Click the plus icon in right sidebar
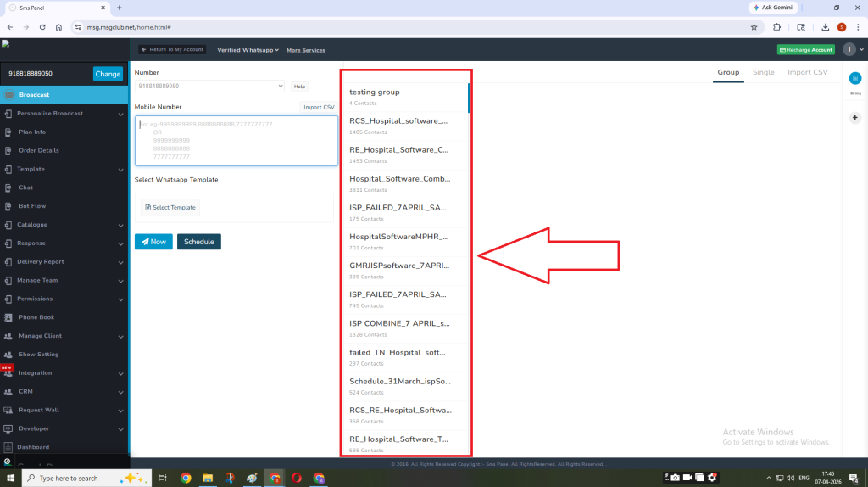 [x=854, y=117]
